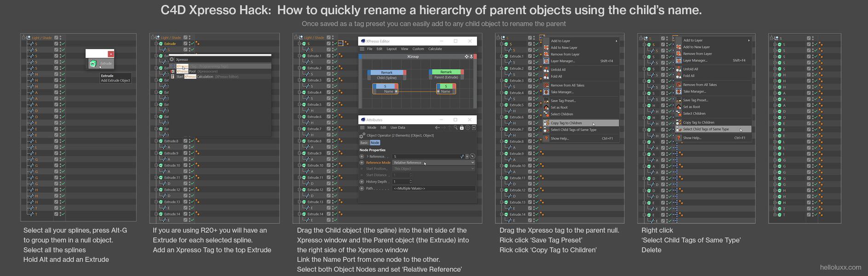Collapse Extrude.12 tree node beside XPresso Editor
The width and height of the screenshot is (868, 276).
pyautogui.click(x=299, y=190)
